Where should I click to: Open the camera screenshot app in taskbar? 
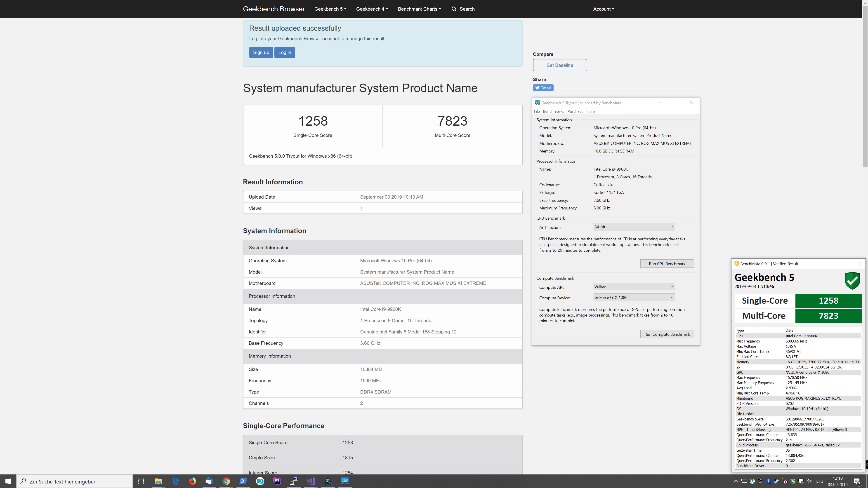[x=260, y=481]
